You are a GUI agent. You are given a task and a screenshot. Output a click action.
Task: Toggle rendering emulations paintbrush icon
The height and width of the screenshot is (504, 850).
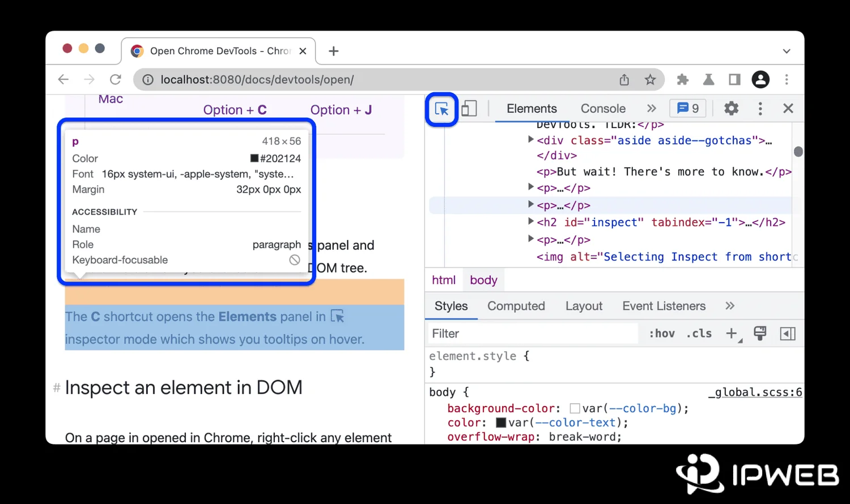pyautogui.click(x=760, y=334)
